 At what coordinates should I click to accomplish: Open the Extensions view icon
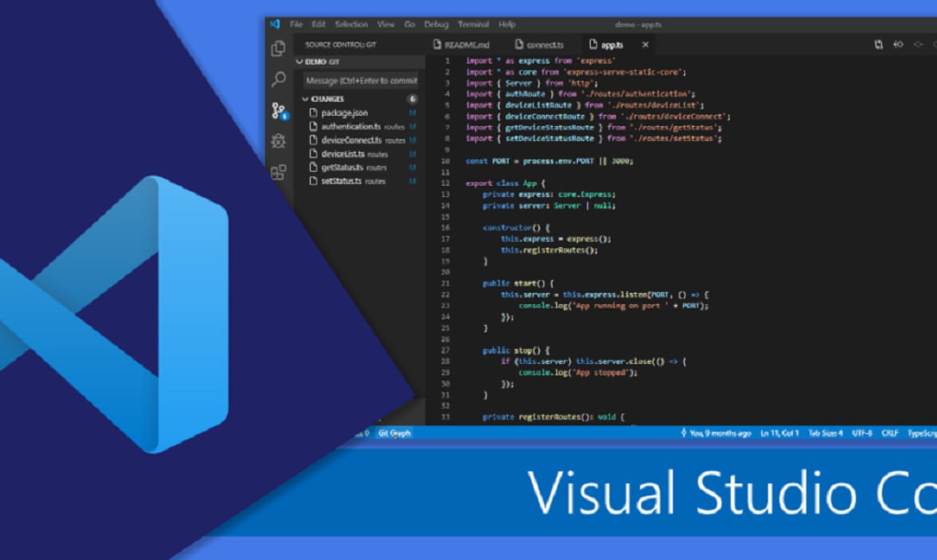tap(278, 172)
